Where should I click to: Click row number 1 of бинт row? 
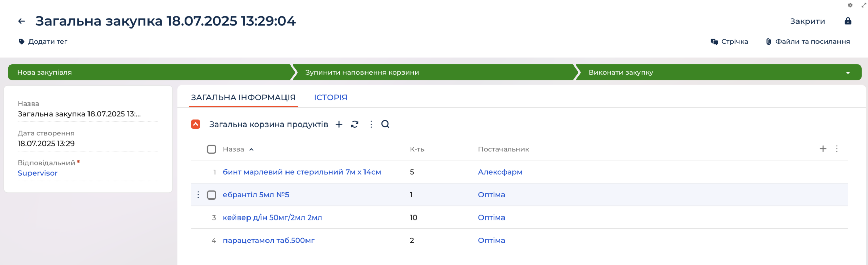coord(214,172)
